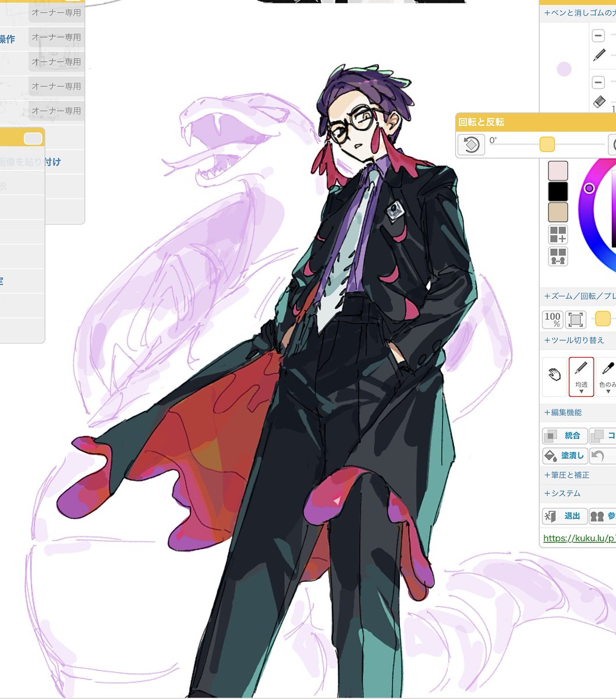
Task: Open the https://kuku.lu/p link
Action: (x=579, y=538)
